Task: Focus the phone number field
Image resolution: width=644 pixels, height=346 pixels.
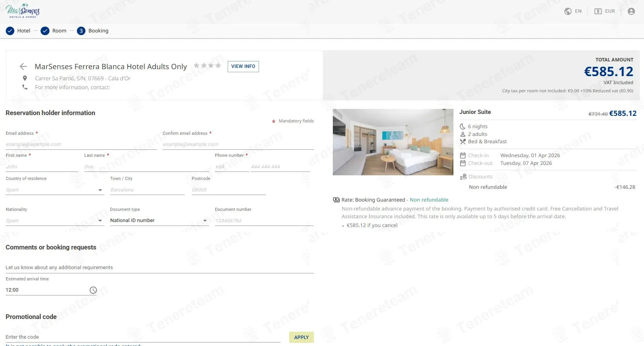Action: [280, 167]
